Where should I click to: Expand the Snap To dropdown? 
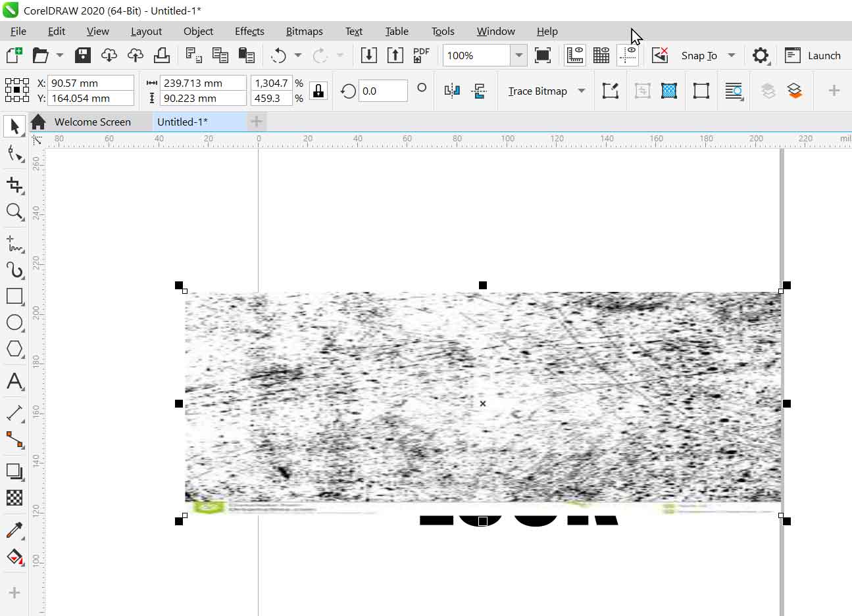tap(731, 55)
